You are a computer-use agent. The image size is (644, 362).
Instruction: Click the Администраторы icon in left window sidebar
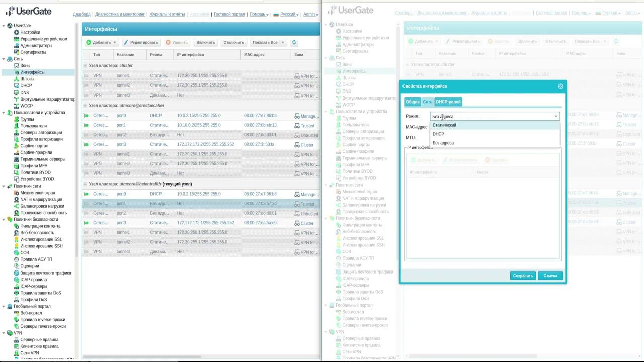tap(17, 46)
